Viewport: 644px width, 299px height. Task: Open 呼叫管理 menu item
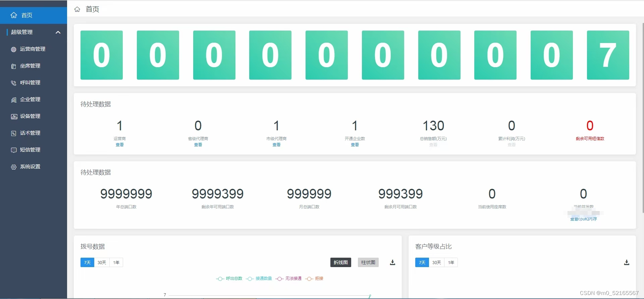tap(34, 83)
